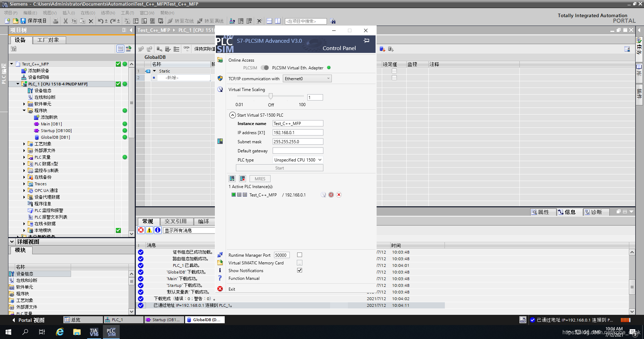Click the Upload from device icon
Viewport: 644px width, 339px height.
click(144, 21)
